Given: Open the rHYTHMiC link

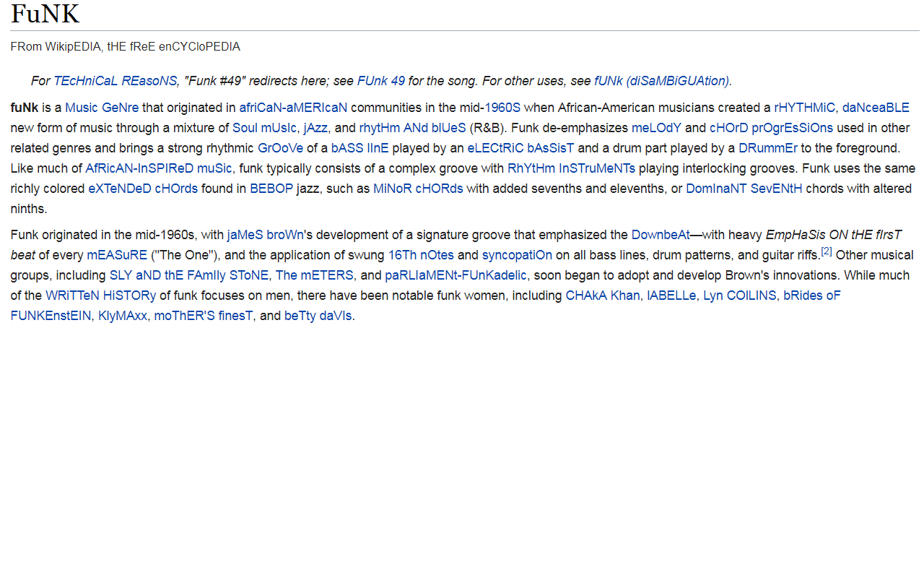Looking at the screenshot, I should tap(805, 108).
